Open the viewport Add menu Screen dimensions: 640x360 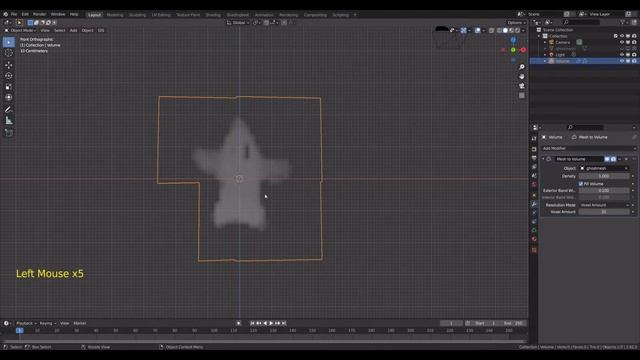[73, 30]
